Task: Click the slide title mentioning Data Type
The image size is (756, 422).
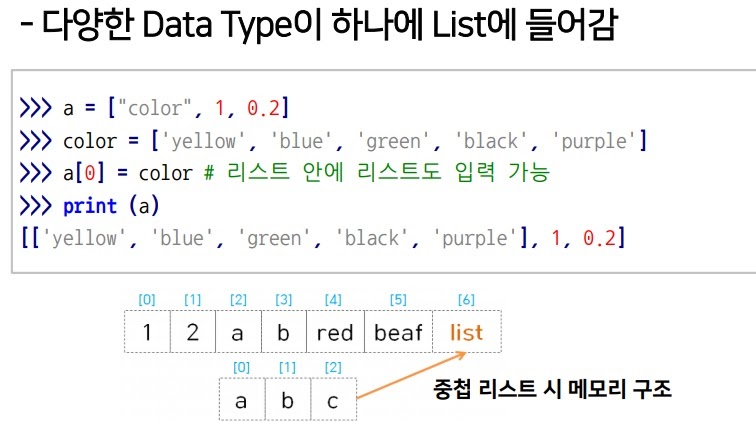Action: 318,24
